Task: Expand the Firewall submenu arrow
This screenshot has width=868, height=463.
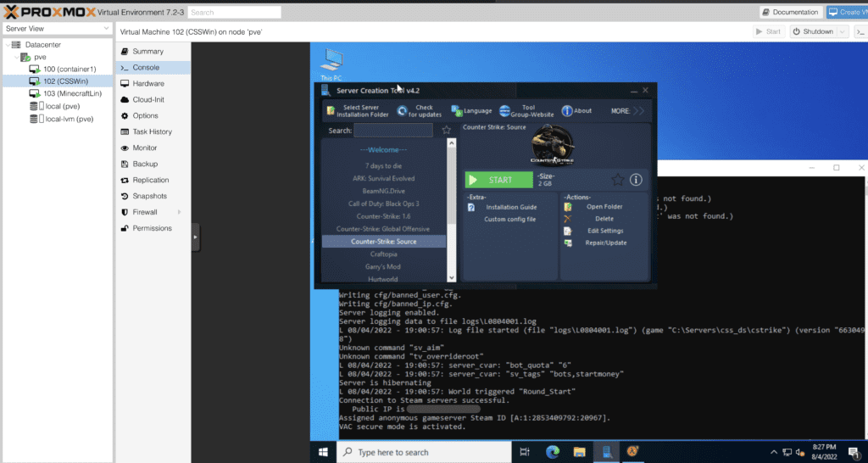Action: pyautogui.click(x=179, y=212)
